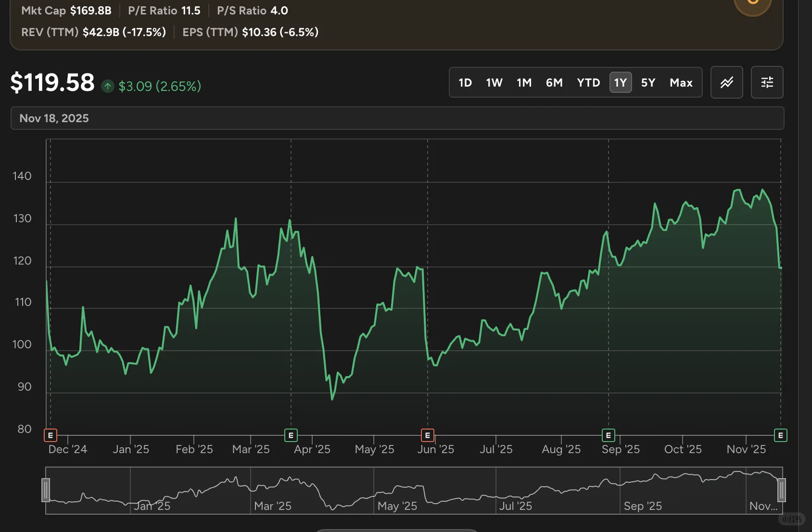The image size is (812, 532).
Task: Open the Apr '25 earnings marker
Action: point(291,435)
